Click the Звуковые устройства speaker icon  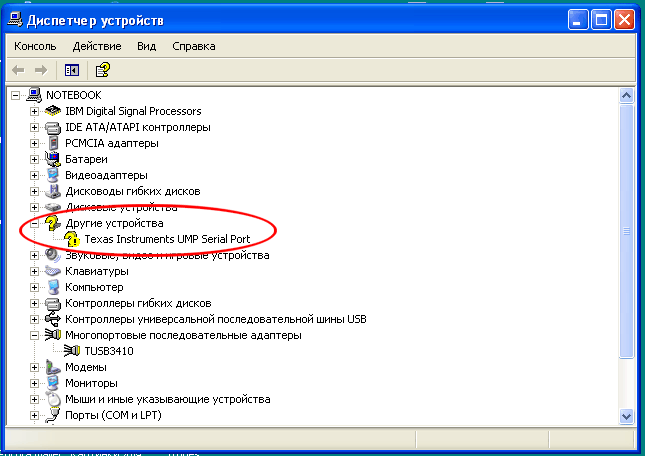53,255
